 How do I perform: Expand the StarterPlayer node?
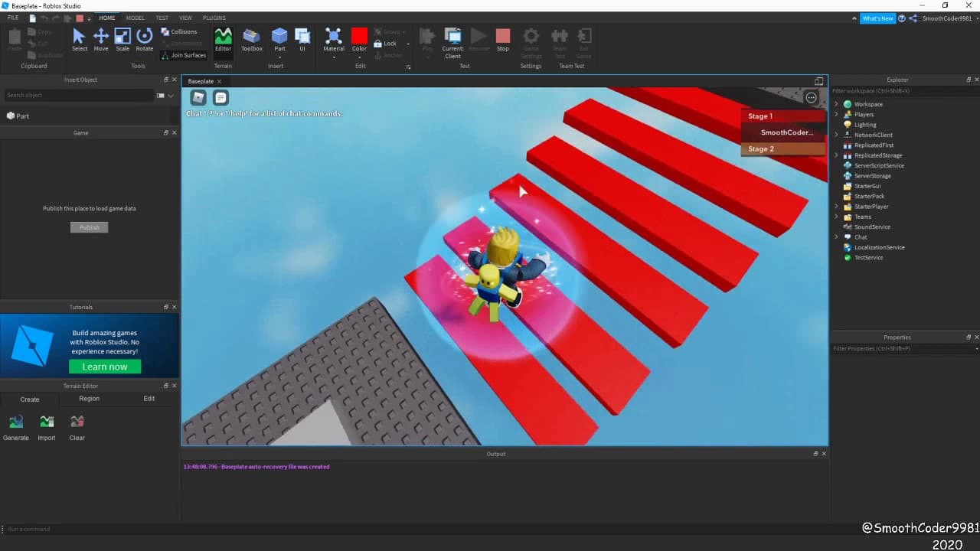coord(836,207)
